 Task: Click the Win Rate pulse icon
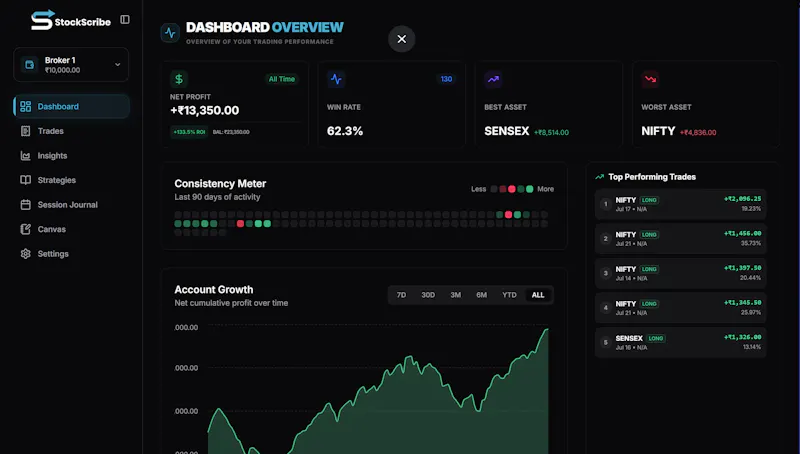336,79
